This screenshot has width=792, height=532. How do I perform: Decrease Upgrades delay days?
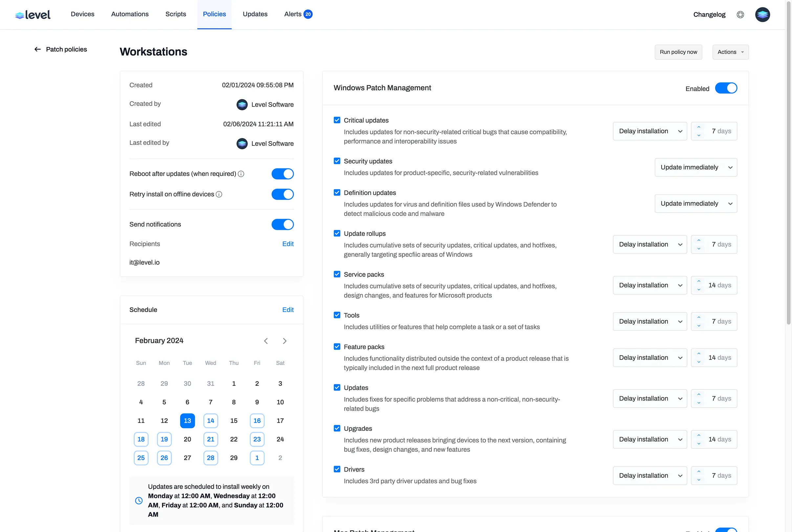(698, 443)
